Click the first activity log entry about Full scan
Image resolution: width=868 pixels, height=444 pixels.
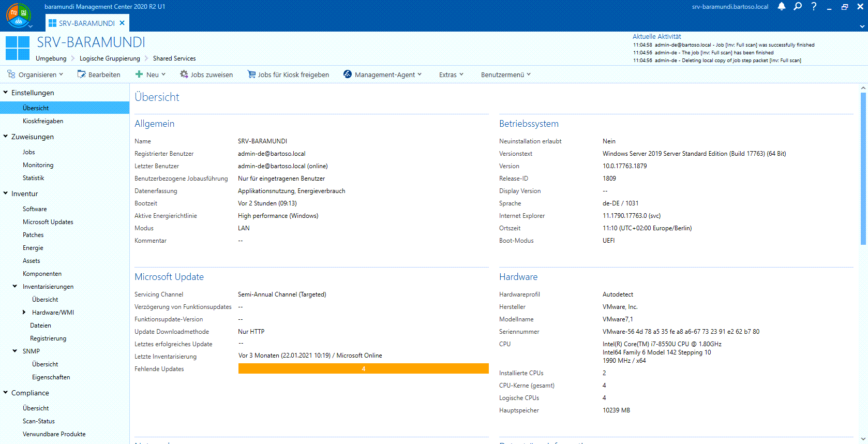click(724, 45)
